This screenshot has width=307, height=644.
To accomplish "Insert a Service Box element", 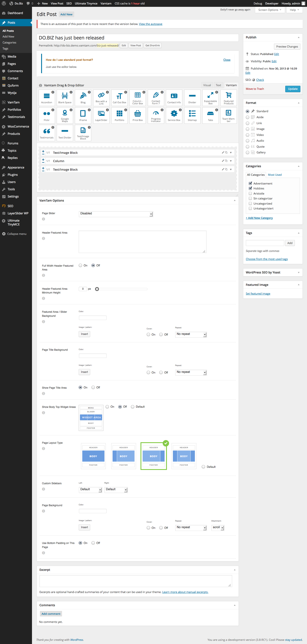I will (x=174, y=115).
